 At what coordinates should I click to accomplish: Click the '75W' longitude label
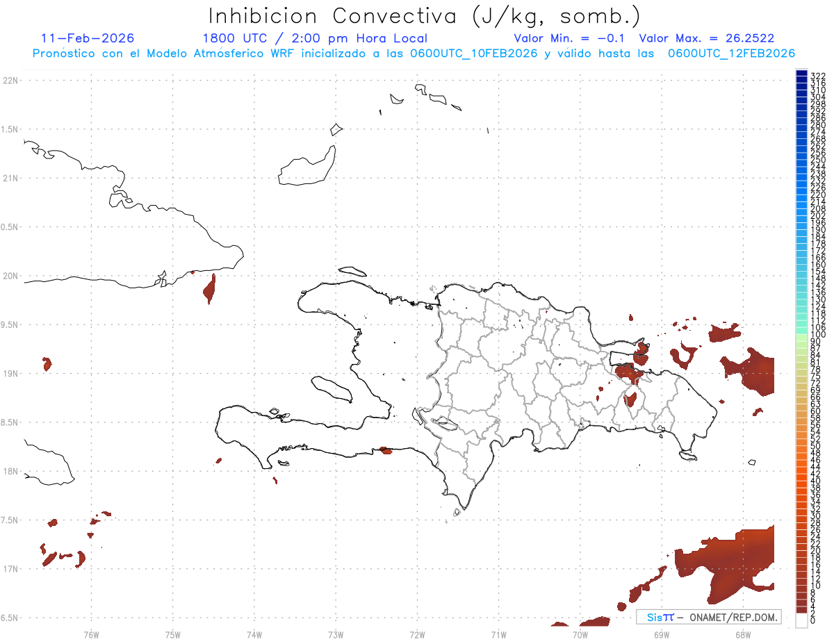tap(172, 634)
